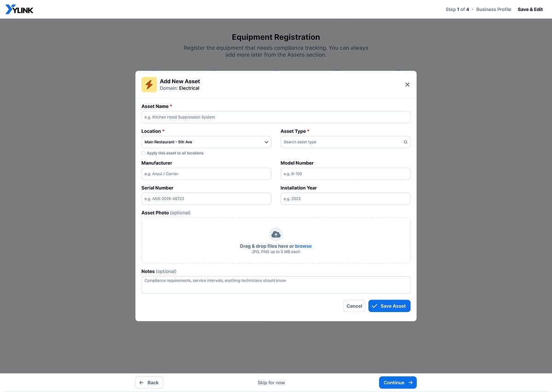Click the cloud upload icon
Viewport: 552px width, 392px height.
[x=276, y=234]
